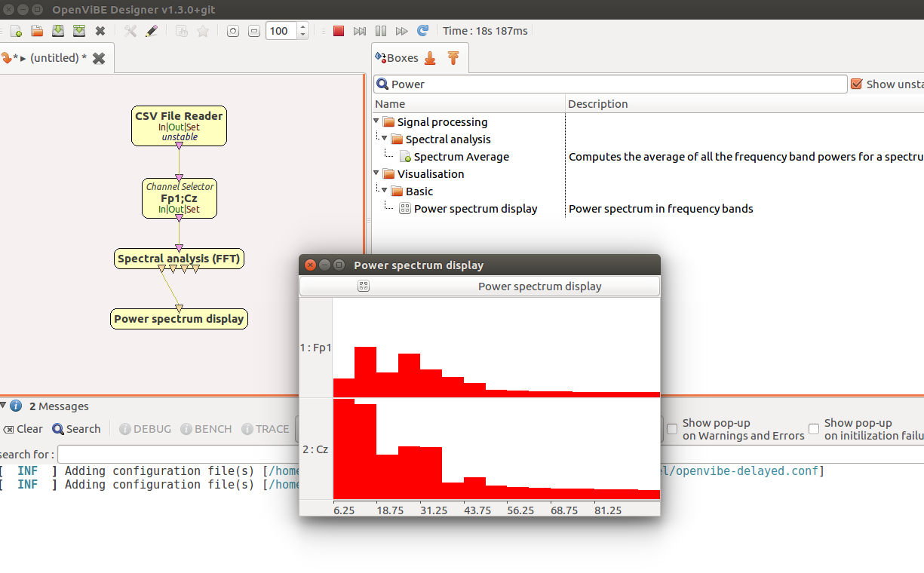Click the star icon in the toolbar

203,31
